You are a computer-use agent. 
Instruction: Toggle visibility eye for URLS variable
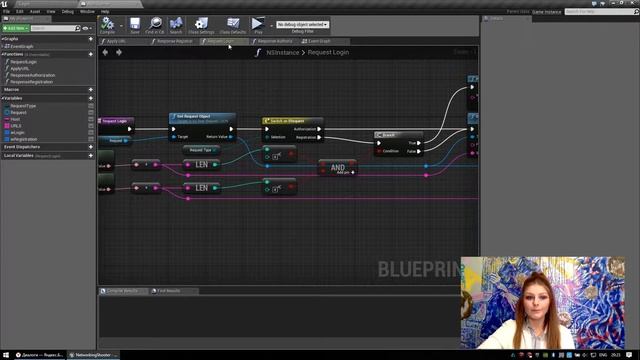(91, 126)
